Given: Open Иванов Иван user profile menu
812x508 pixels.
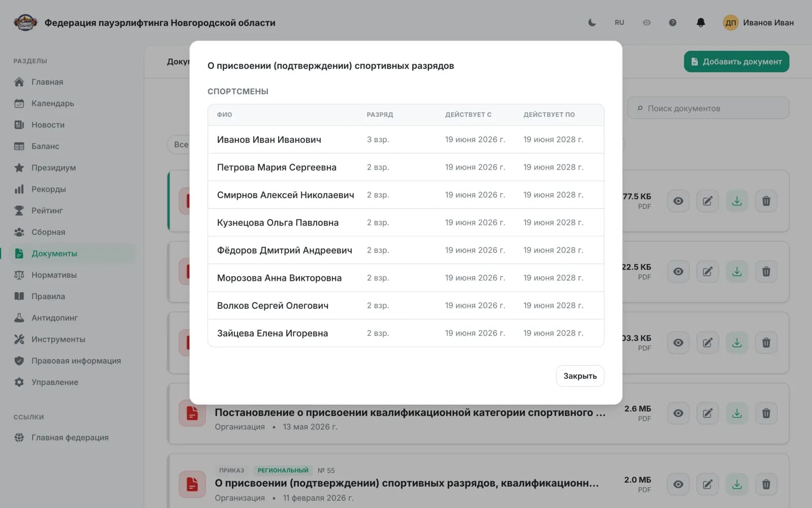Looking at the screenshot, I should 758,22.
